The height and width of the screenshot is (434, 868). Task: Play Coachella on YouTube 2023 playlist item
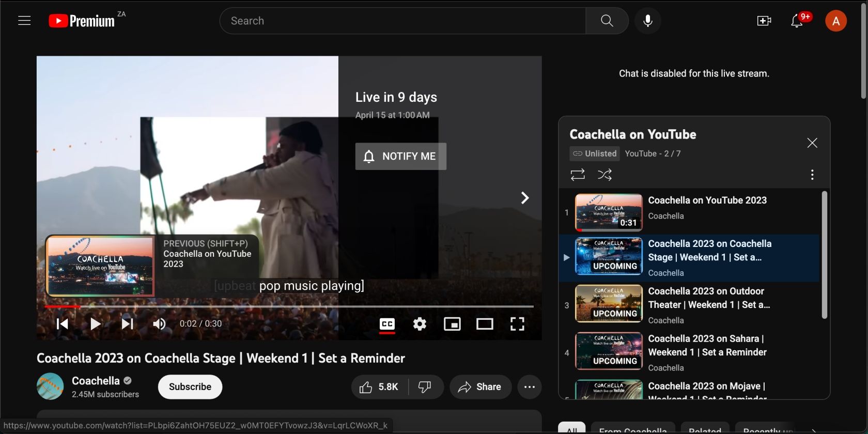pyautogui.click(x=689, y=212)
